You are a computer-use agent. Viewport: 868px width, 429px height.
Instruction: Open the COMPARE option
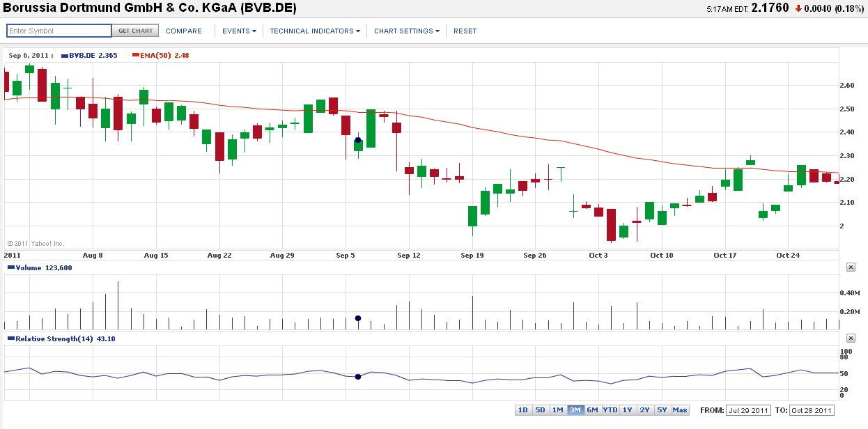(x=184, y=31)
